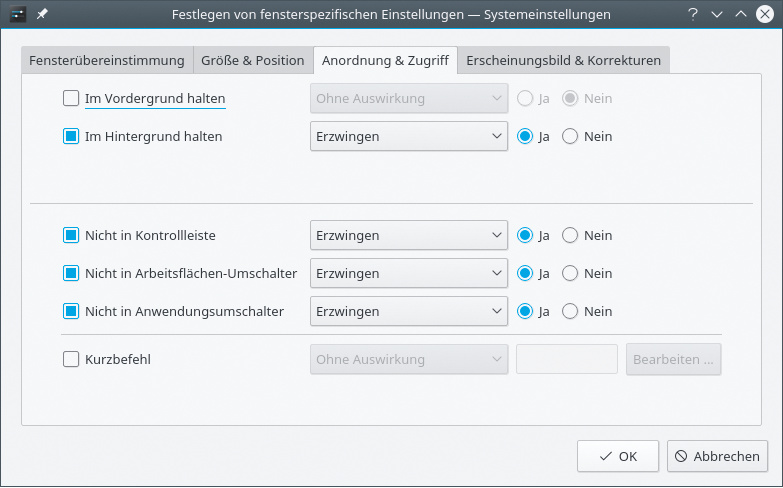The width and height of the screenshot is (783, 488).
Task: Click the help question mark icon
Action: [x=693, y=14]
